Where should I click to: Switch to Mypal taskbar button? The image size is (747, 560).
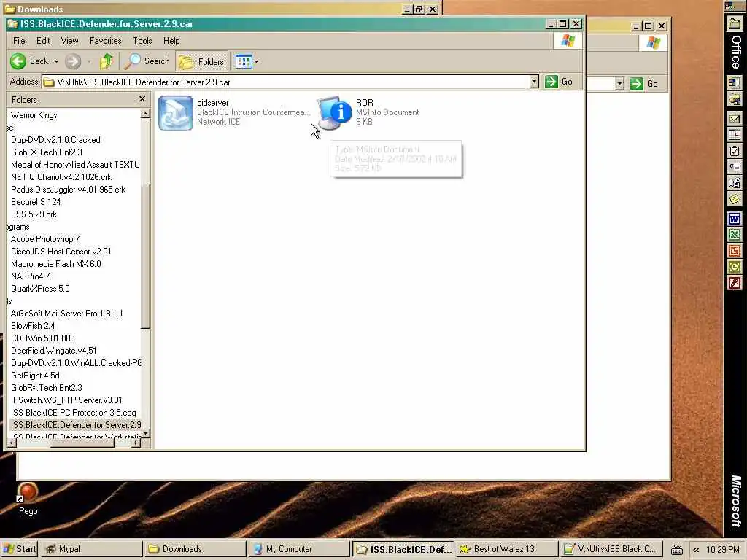(x=90, y=548)
